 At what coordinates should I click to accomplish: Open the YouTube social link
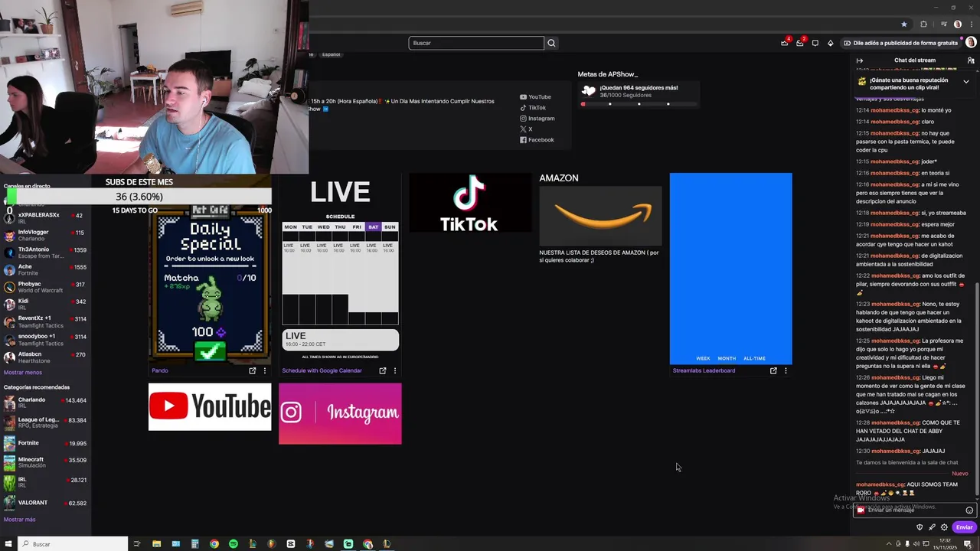(535, 97)
